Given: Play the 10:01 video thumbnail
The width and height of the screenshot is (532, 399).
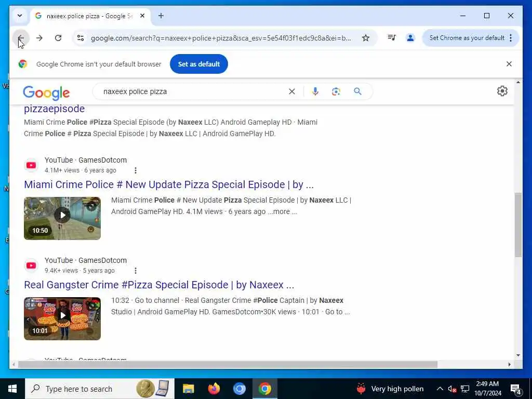Looking at the screenshot, I should pyautogui.click(x=62, y=319).
